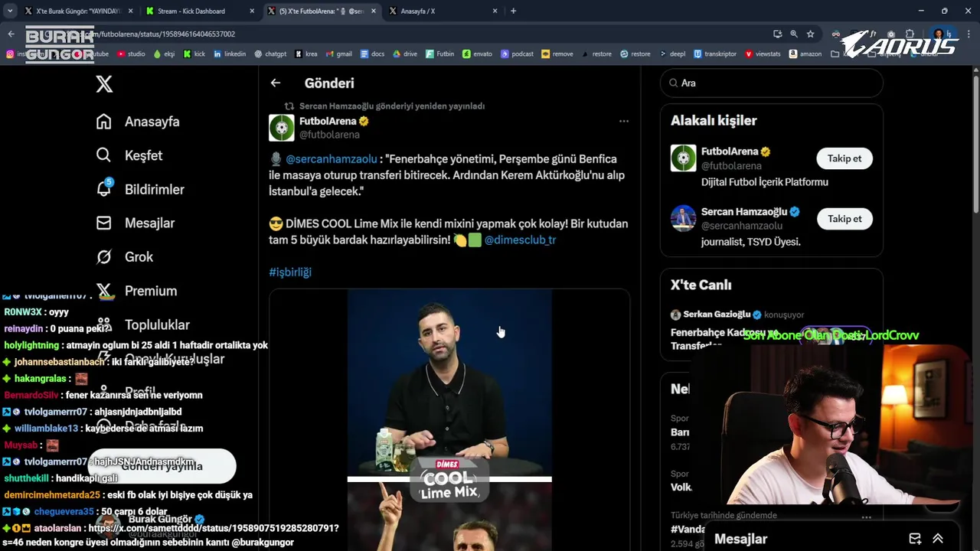This screenshot has height=551, width=980.
Task: Open the @futbolarena handle under the tweet author
Action: pos(329,135)
